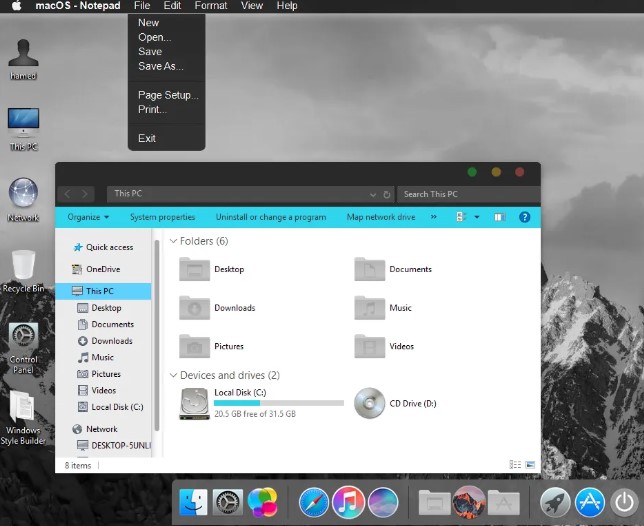Click the This PC address bar
Image resolution: width=644 pixels, height=526 pixels.
250,194
